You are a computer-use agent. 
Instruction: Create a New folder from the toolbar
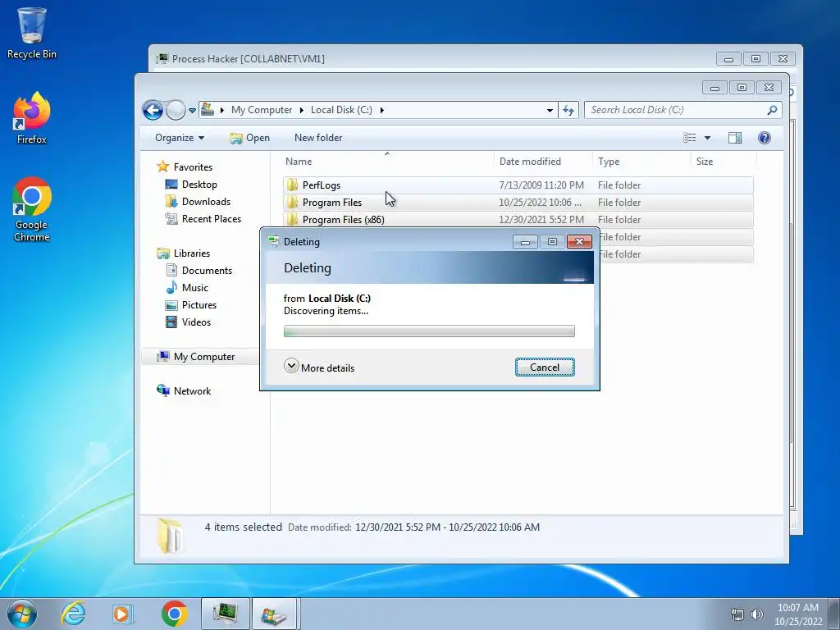tap(318, 138)
